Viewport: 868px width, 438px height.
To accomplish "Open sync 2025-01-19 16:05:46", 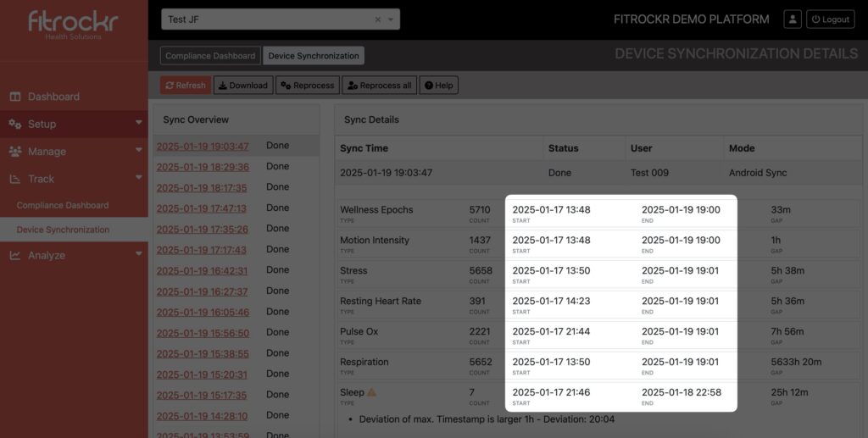I will [x=203, y=312].
